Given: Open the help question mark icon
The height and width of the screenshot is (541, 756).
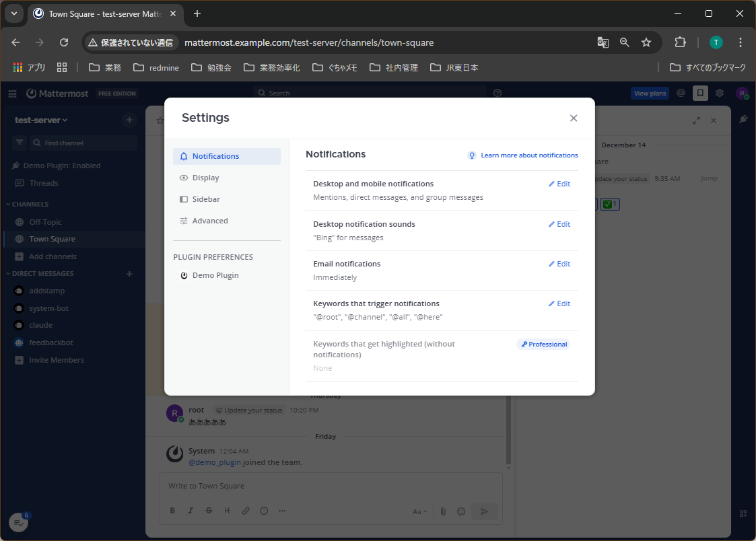Looking at the screenshot, I should click(x=497, y=93).
